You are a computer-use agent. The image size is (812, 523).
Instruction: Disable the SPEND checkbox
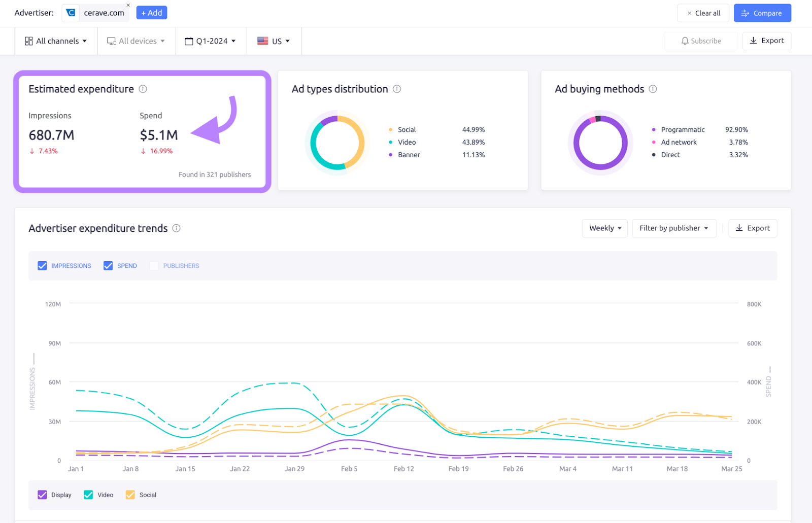pos(108,265)
